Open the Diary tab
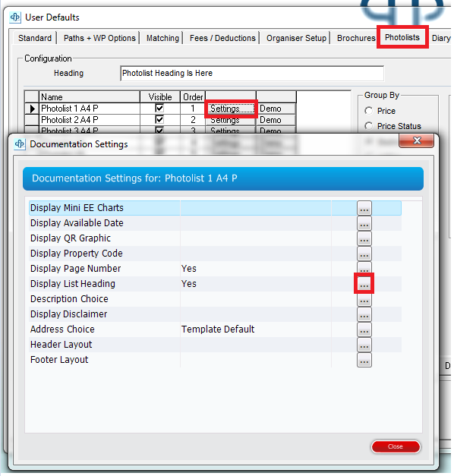Image resolution: width=454 pixels, height=476 pixels. click(x=441, y=38)
